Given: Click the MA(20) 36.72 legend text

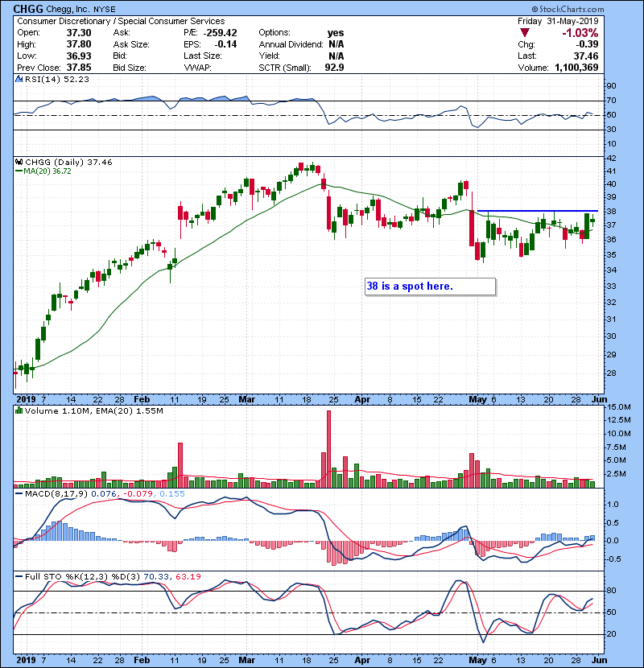Looking at the screenshot, I should 47,171.
